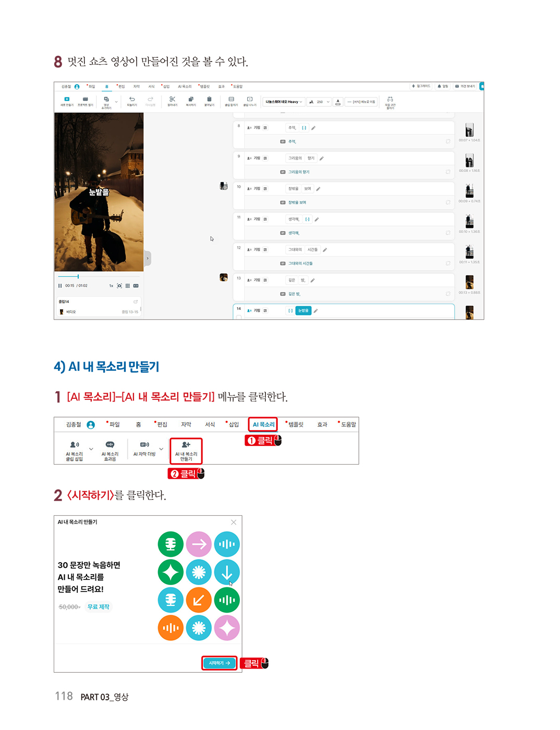Click the 클립 나누기 icon
This screenshot has height=730, width=560.
click(250, 99)
